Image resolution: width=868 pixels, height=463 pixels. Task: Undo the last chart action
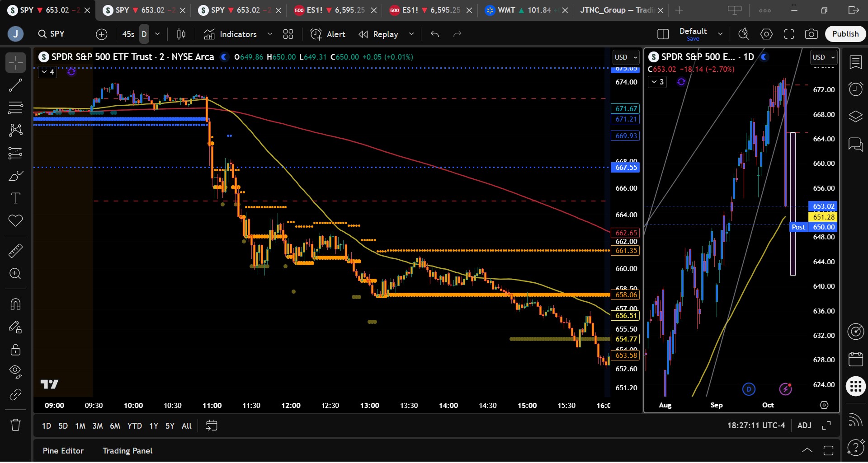coord(435,34)
